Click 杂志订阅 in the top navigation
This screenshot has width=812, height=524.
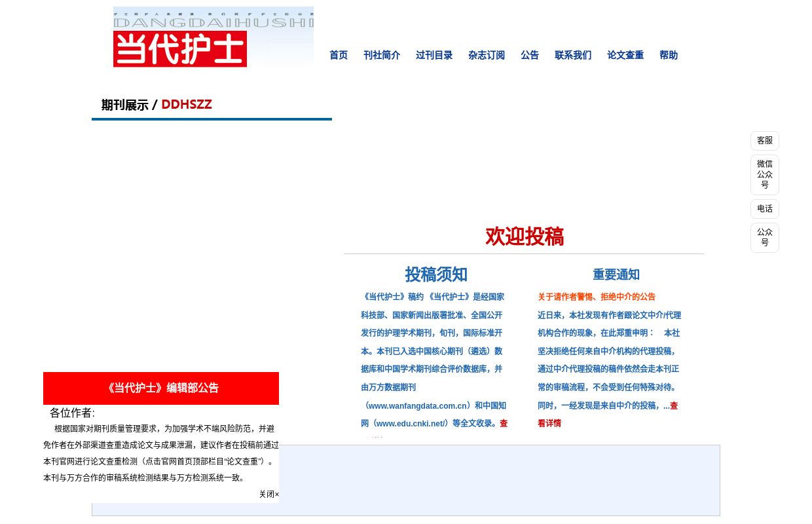pyautogui.click(x=487, y=55)
